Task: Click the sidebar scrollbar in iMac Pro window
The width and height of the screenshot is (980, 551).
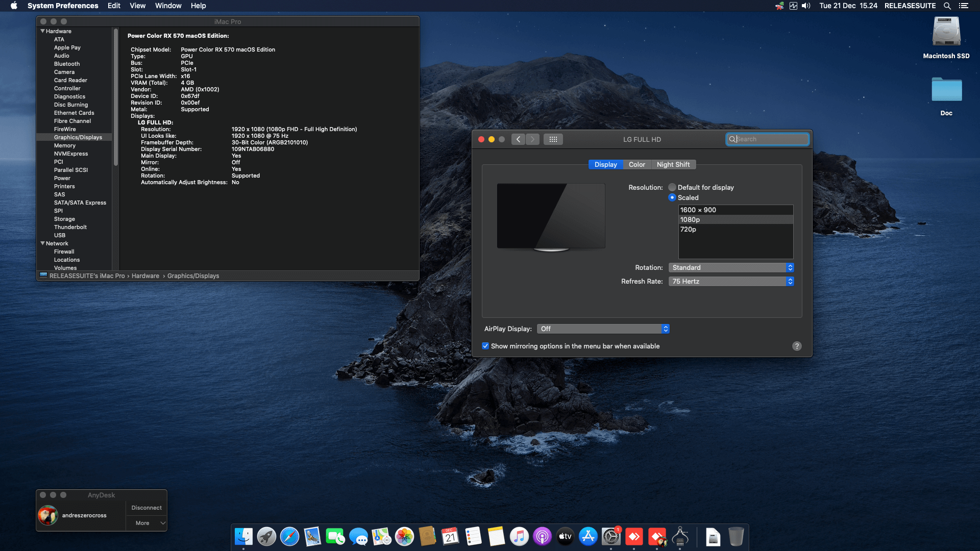Action: [x=116, y=97]
